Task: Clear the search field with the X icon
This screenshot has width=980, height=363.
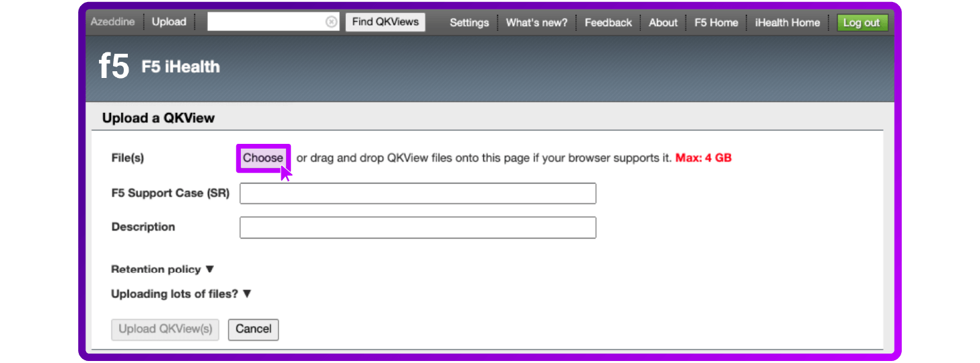Action: coord(331,22)
